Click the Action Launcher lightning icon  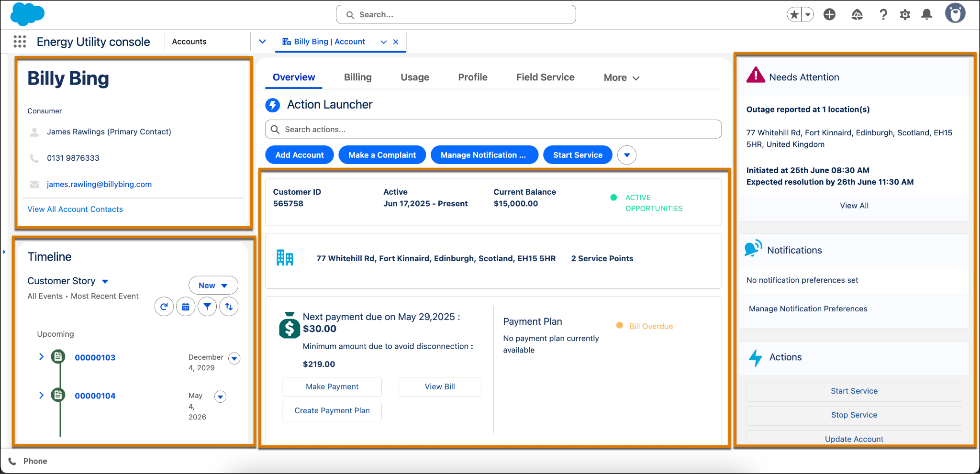(273, 105)
